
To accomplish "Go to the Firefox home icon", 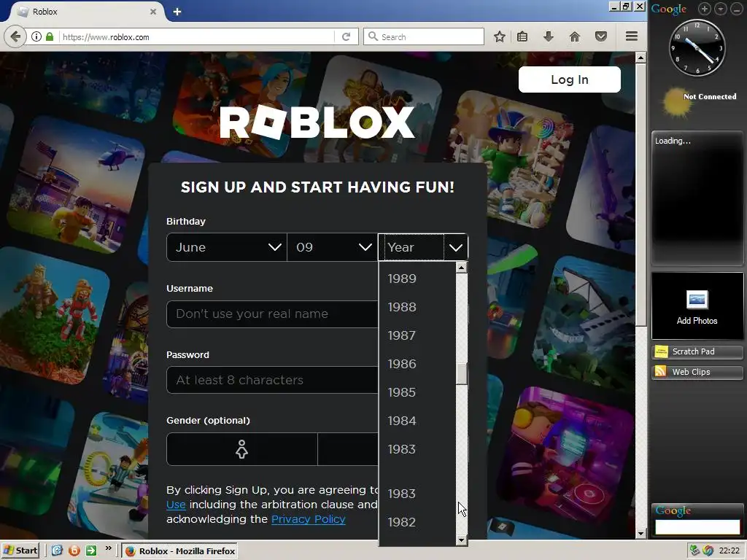I will pos(575,36).
